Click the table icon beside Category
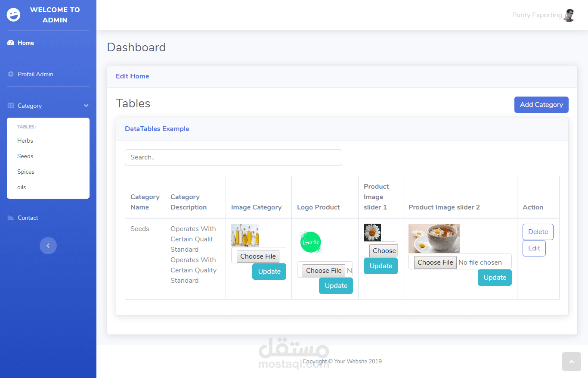The height and width of the screenshot is (378, 588). click(11, 106)
